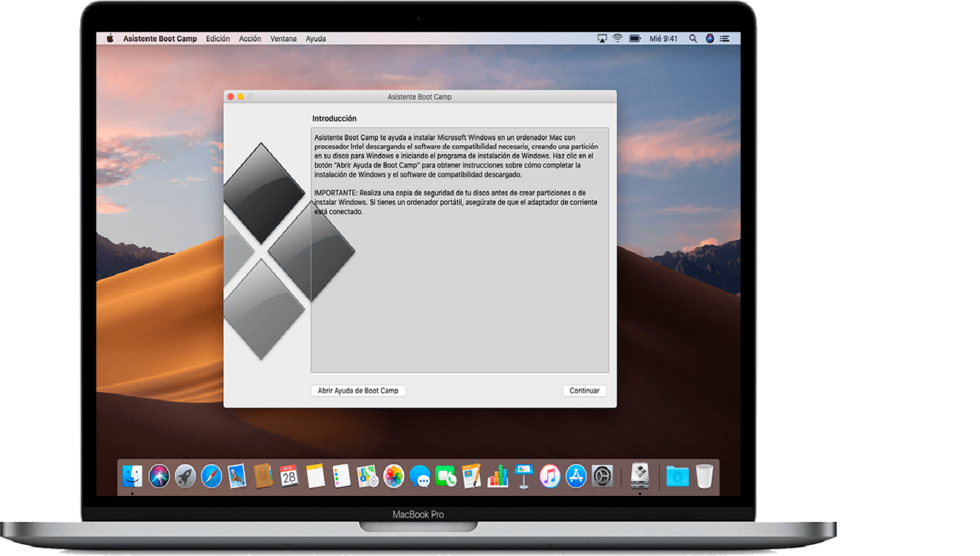The height and width of the screenshot is (556, 980).
Task: Open the Downloads folder in dock
Action: [x=678, y=476]
